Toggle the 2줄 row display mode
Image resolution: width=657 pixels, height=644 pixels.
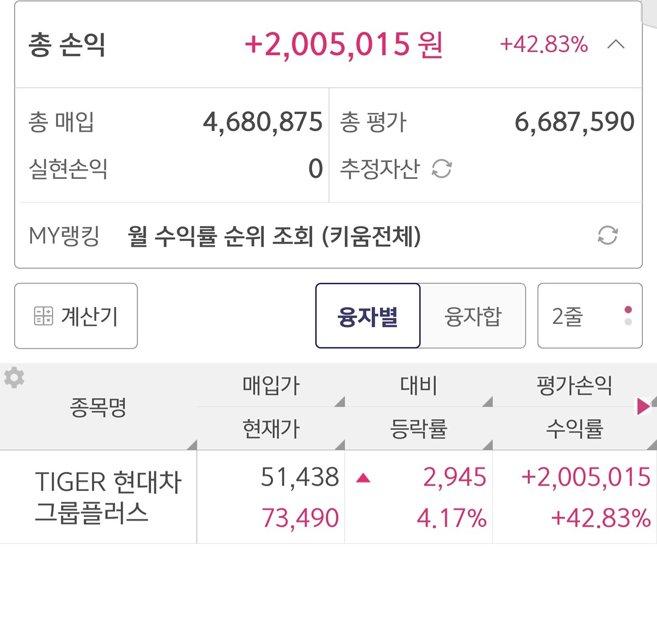coord(590,316)
